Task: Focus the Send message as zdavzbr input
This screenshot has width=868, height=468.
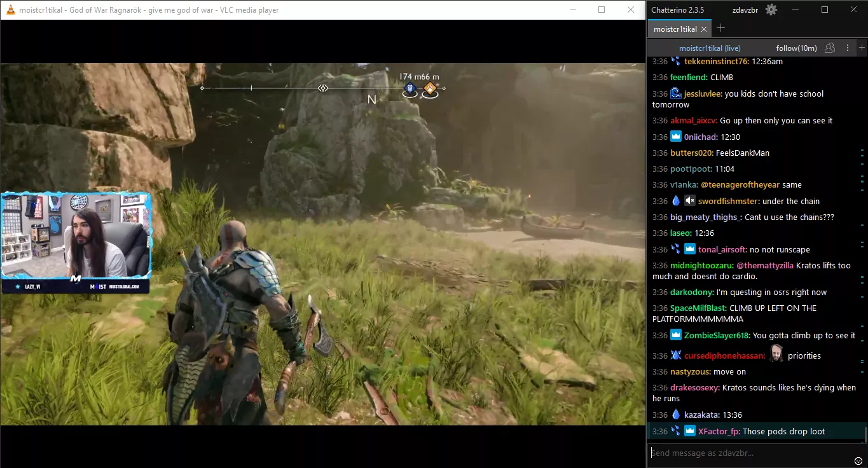Action: (x=731, y=453)
